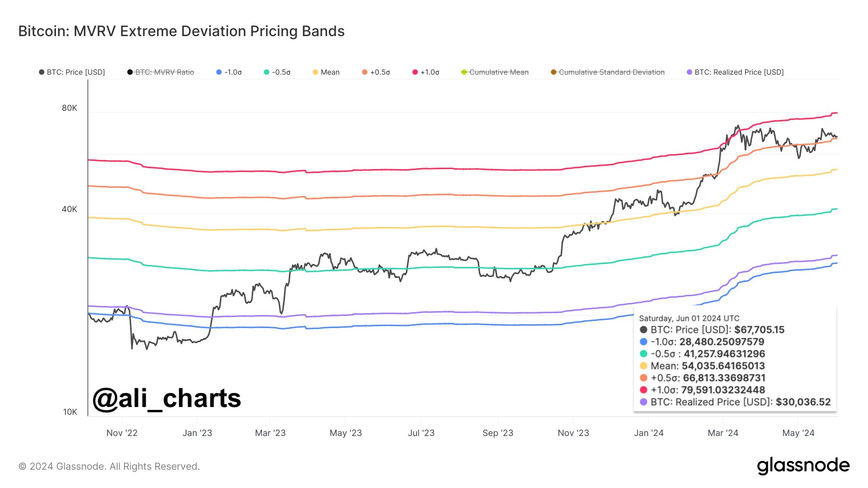Toggle BTC: Price [USD] series in legend
The width and height of the screenshot is (868, 488).
point(72,72)
